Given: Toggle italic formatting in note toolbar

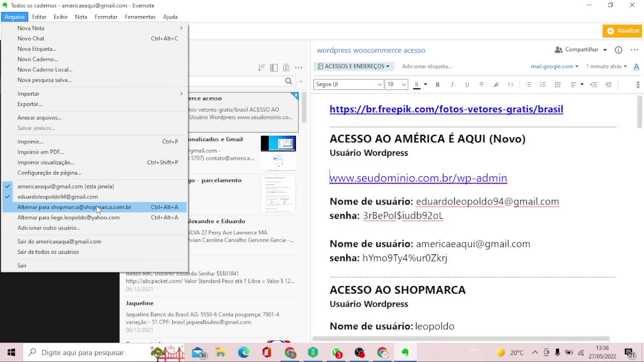Looking at the screenshot, I should pyautogui.click(x=452, y=84).
